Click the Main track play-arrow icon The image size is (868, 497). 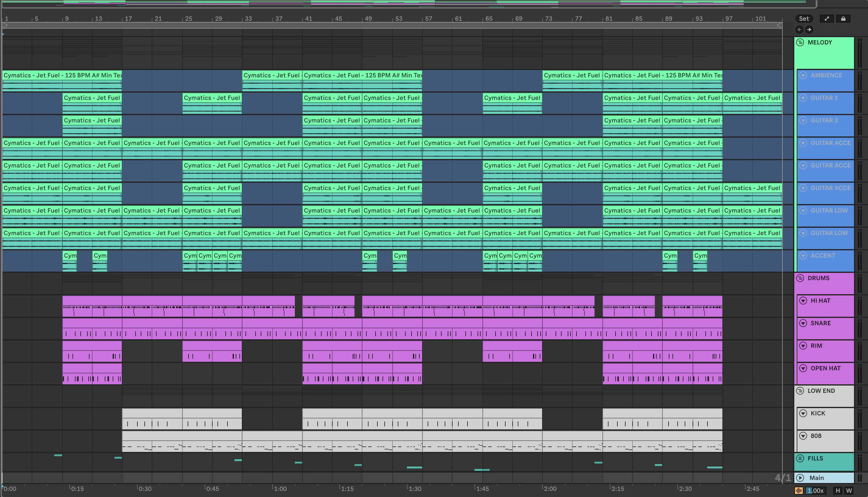tap(800, 478)
